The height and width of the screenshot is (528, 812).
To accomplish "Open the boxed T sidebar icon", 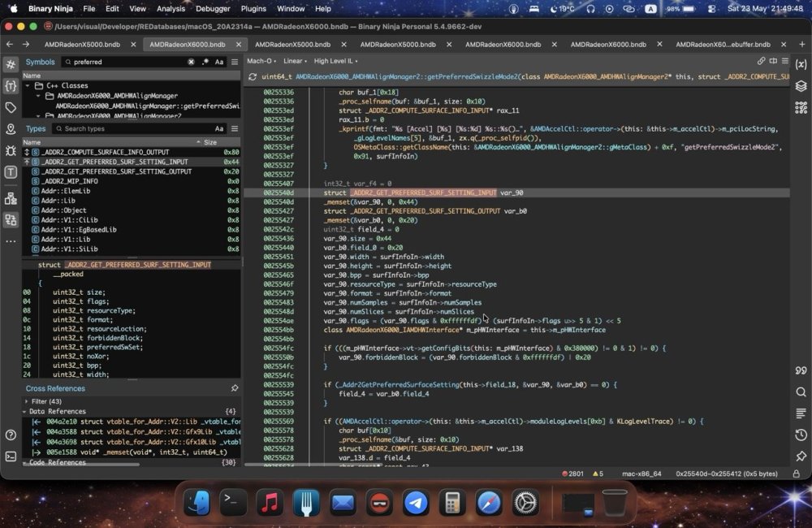I will pyautogui.click(x=11, y=172).
